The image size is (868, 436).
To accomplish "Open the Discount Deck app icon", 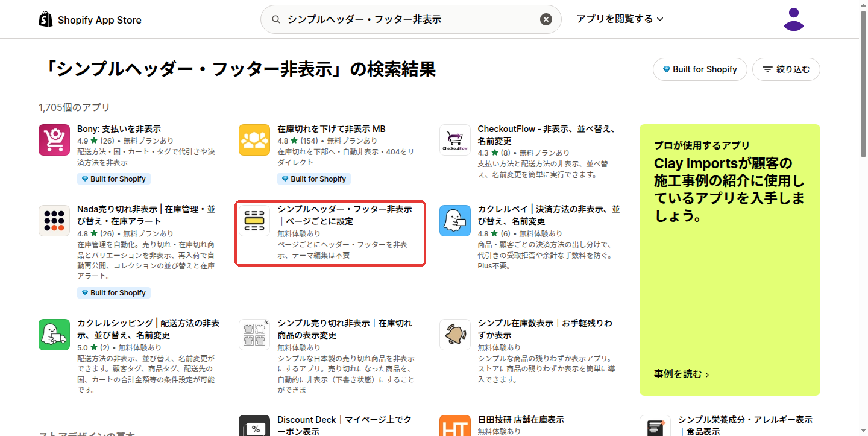I will coord(254,426).
